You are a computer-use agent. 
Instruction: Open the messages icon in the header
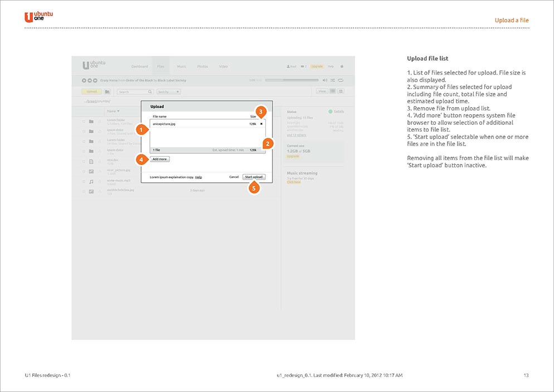coord(304,66)
